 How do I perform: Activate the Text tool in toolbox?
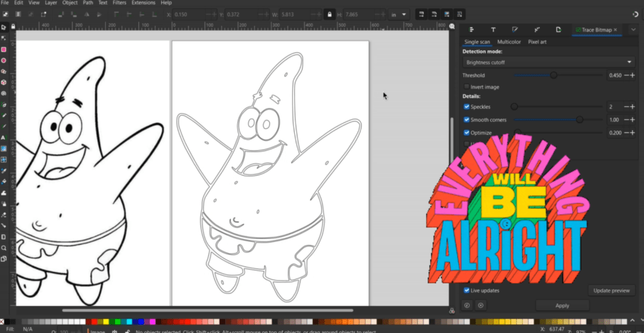tap(4, 138)
